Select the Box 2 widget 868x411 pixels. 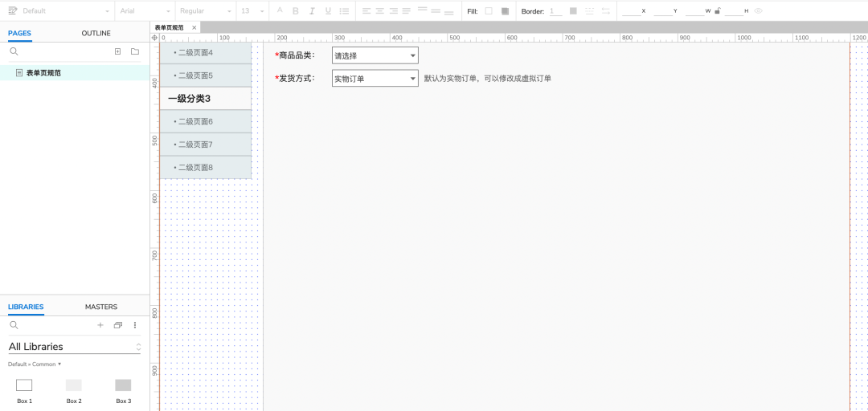[x=74, y=391]
